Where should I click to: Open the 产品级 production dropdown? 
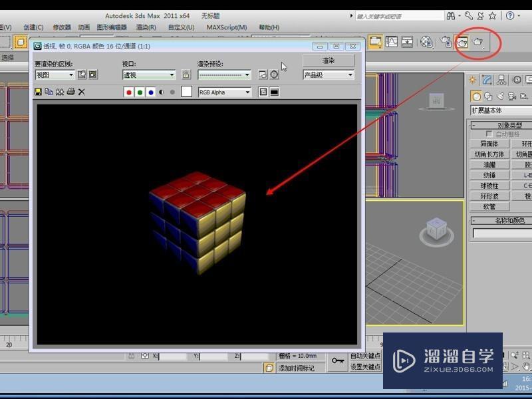(x=329, y=74)
